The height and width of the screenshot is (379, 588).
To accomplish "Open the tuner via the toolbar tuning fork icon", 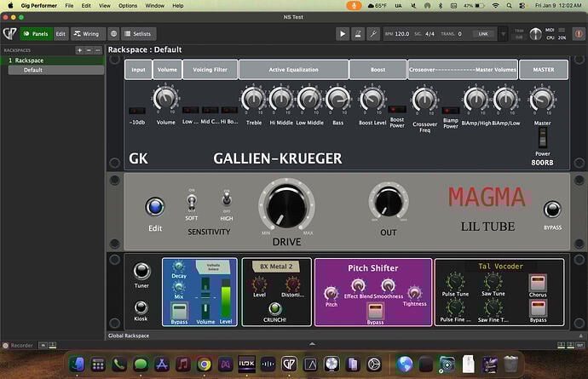I will tap(373, 34).
